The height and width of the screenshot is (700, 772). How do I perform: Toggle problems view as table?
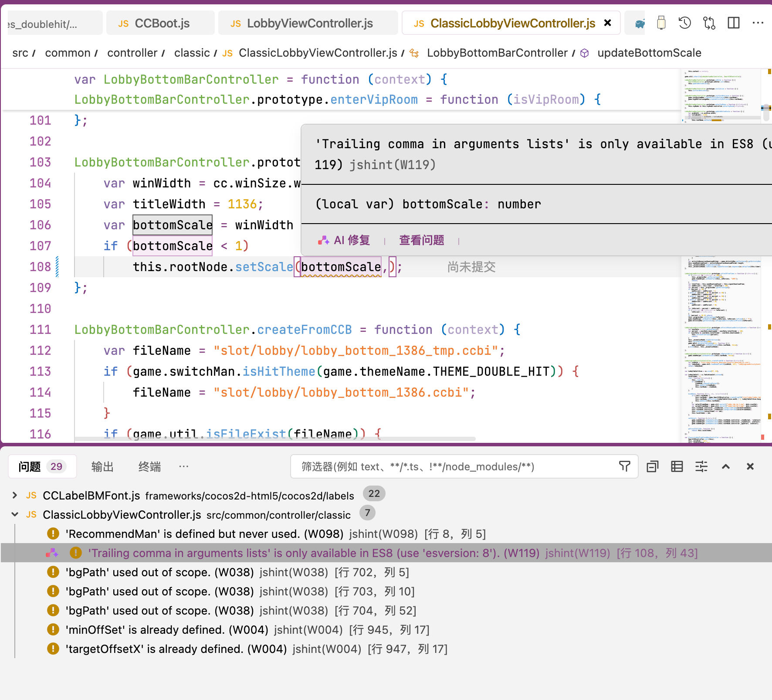click(x=677, y=466)
